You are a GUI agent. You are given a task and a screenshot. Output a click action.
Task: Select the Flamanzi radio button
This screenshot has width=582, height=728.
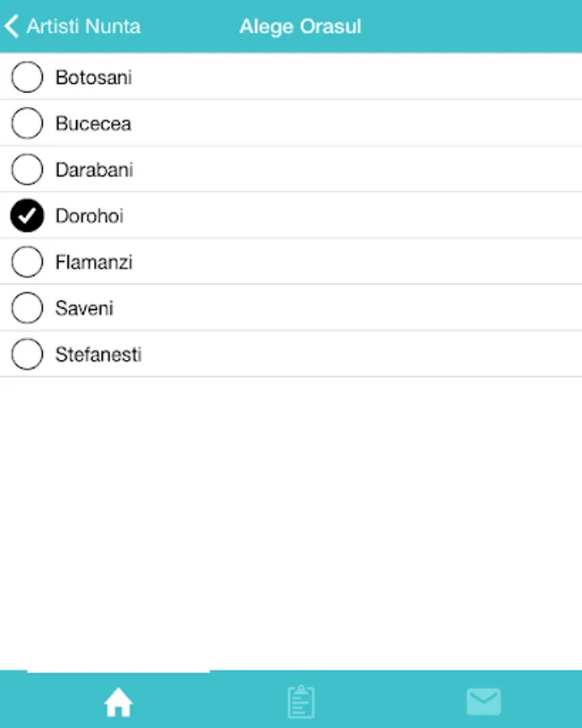(x=28, y=262)
